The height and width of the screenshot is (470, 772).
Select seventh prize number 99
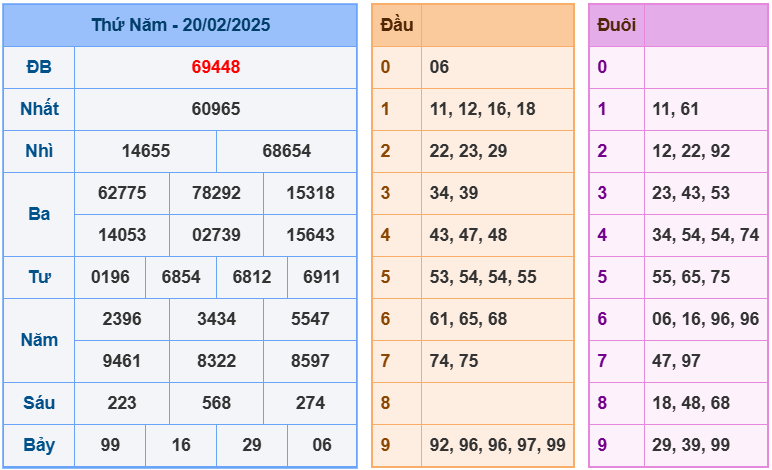click(110, 445)
